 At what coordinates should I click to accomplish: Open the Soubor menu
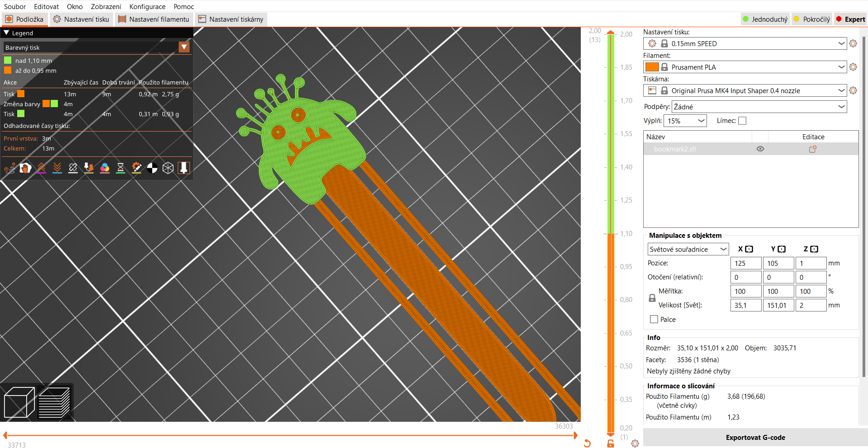pos(15,6)
